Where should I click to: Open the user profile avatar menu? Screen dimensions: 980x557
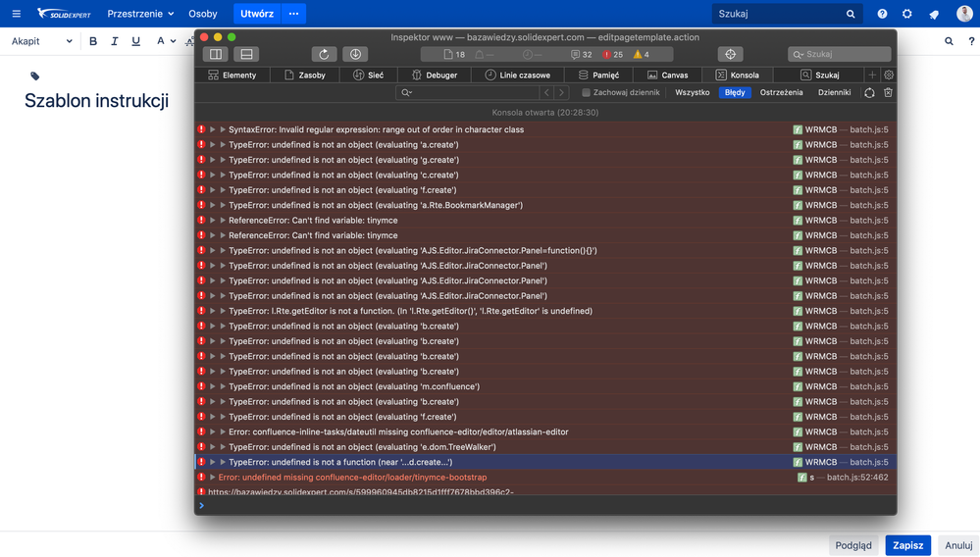click(x=964, y=13)
